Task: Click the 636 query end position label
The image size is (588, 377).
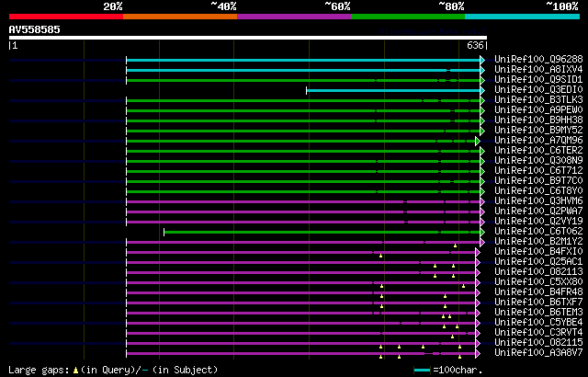Action: click(x=475, y=45)
